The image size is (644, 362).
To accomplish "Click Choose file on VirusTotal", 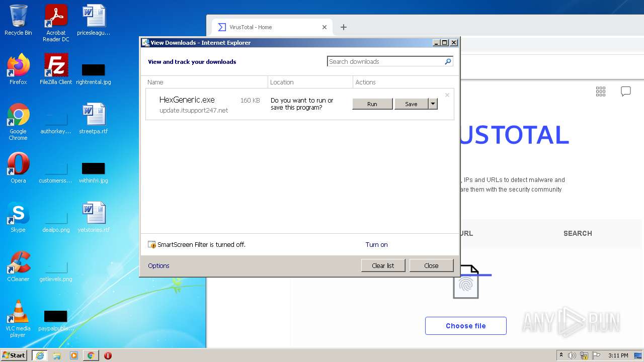I will 466,326.
